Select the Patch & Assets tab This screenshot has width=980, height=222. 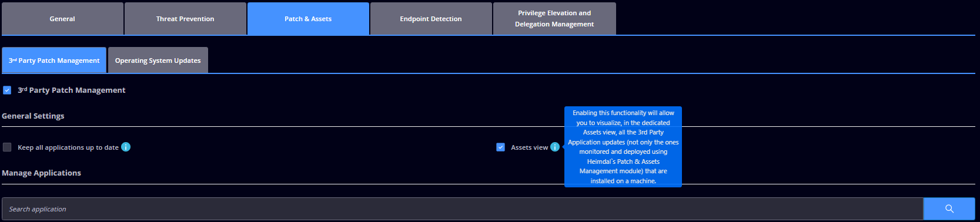[x=308, y=19]
